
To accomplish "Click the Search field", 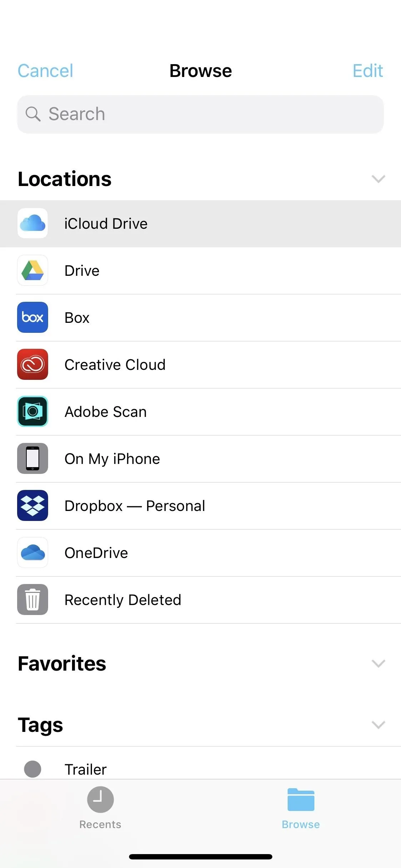I will pos(200,114).
